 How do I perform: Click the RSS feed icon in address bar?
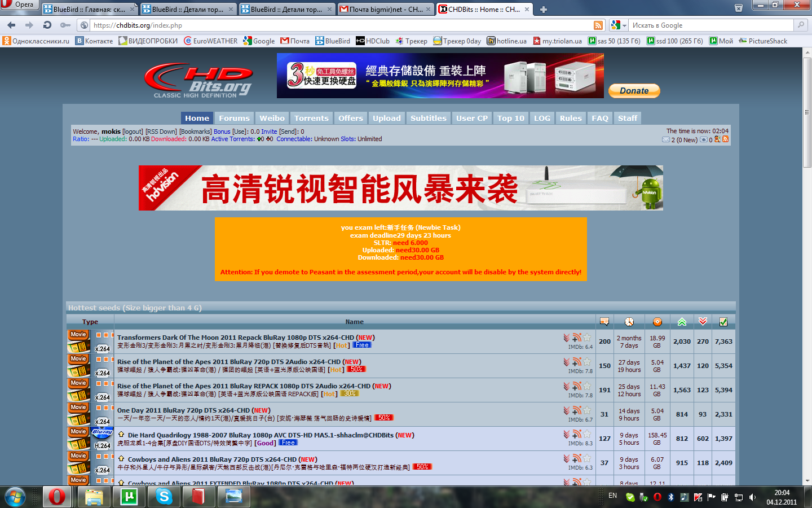(598, 25)
